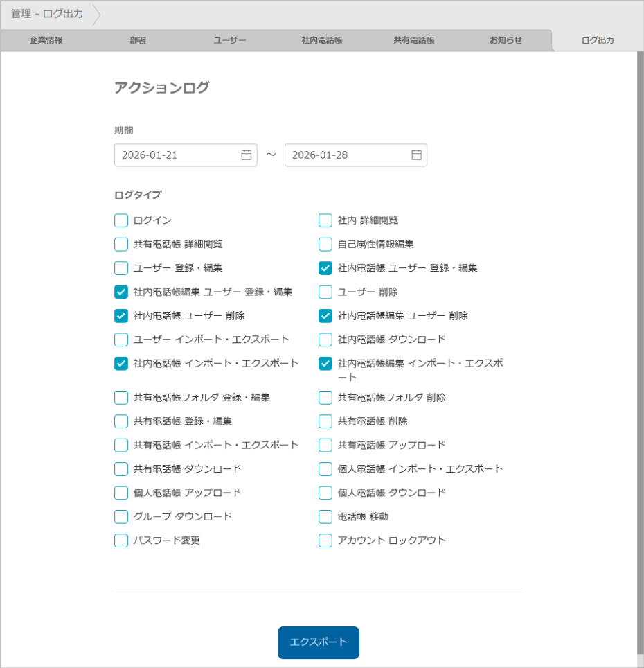
Task: Open the 共有電話帳 tab
Action: point(414,40)
